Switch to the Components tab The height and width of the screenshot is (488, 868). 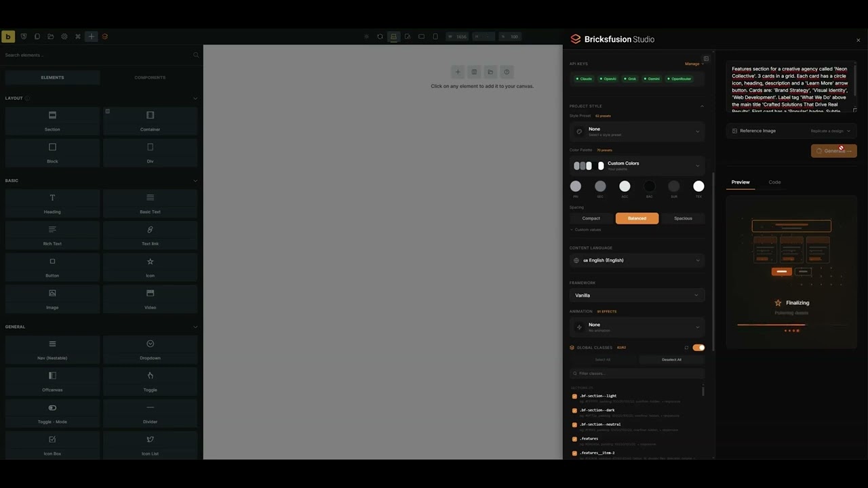[150, 77]
